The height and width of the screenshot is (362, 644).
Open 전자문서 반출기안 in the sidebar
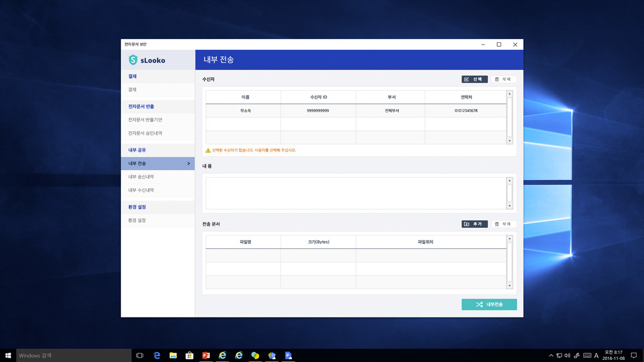click(x=158, y=120)
